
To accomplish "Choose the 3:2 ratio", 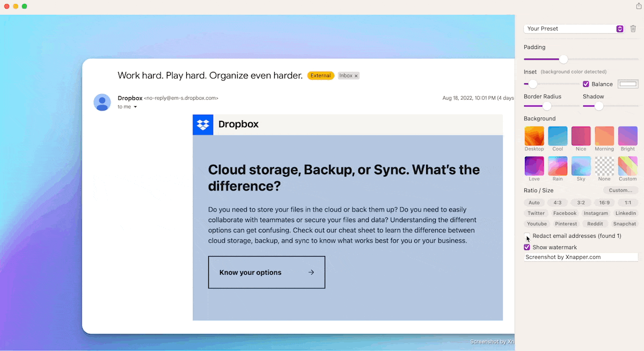I will coord(581,203).
